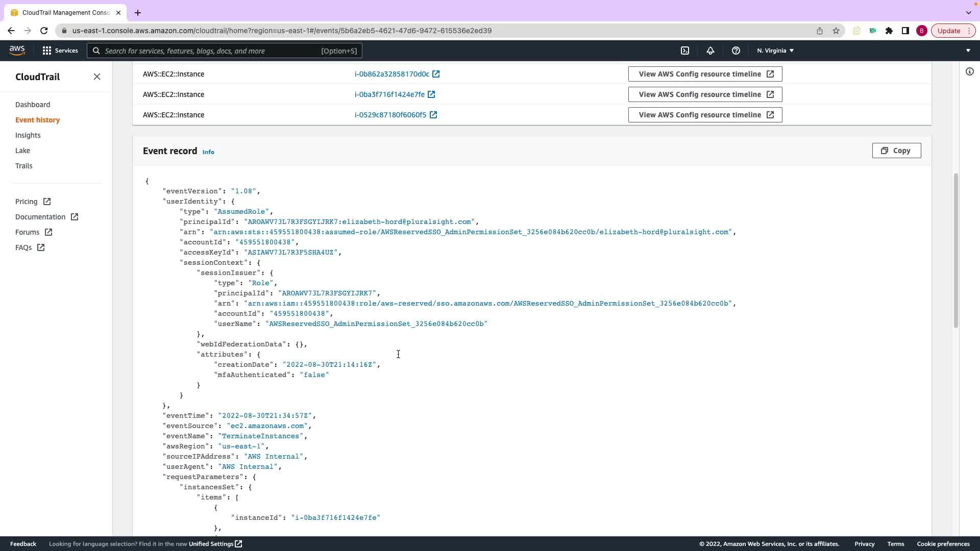The width and height of the screenshot is (980, 551).
Task: Expand the N. Virginia region dropdown
Action: tap(775, 51)
